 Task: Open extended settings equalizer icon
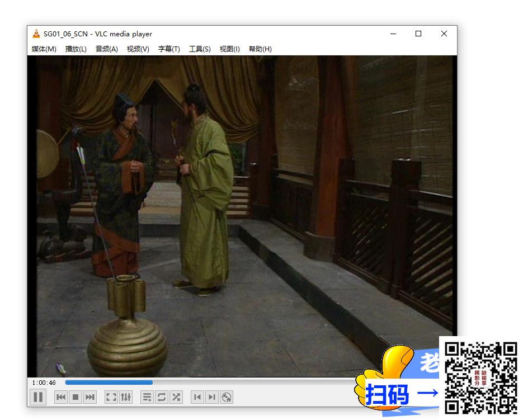pos(126,397)
